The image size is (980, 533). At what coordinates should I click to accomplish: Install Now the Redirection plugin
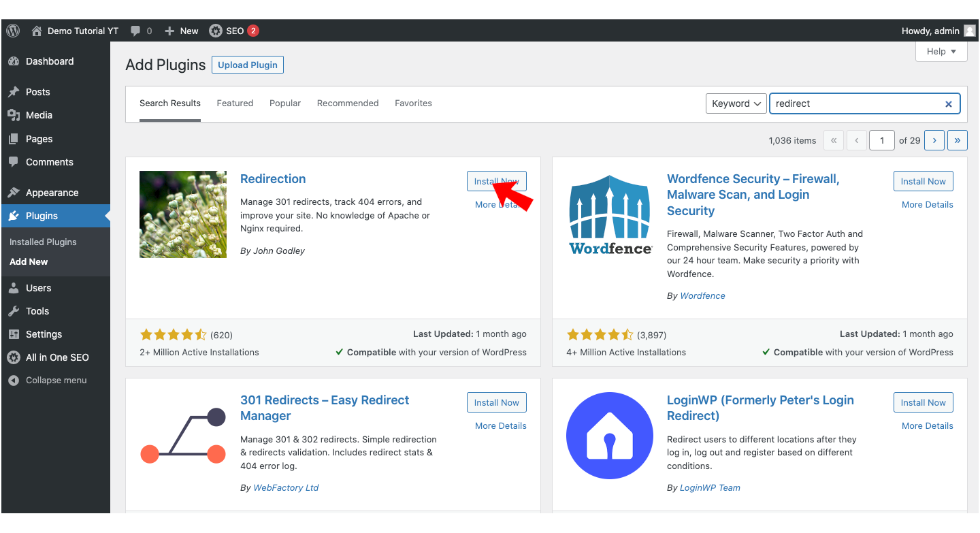(x=496, y=180)
